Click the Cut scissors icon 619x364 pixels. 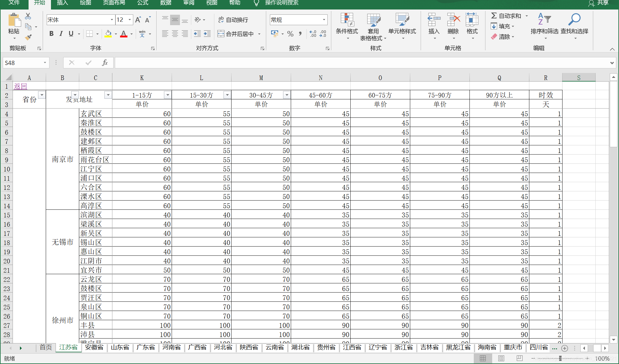click(x=28, y=16)
